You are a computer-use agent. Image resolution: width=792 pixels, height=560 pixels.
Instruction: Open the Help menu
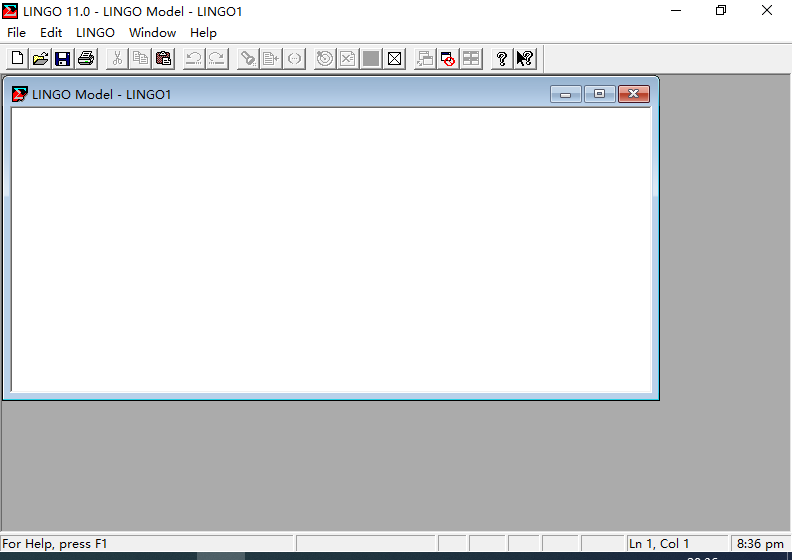pos(203,33)
